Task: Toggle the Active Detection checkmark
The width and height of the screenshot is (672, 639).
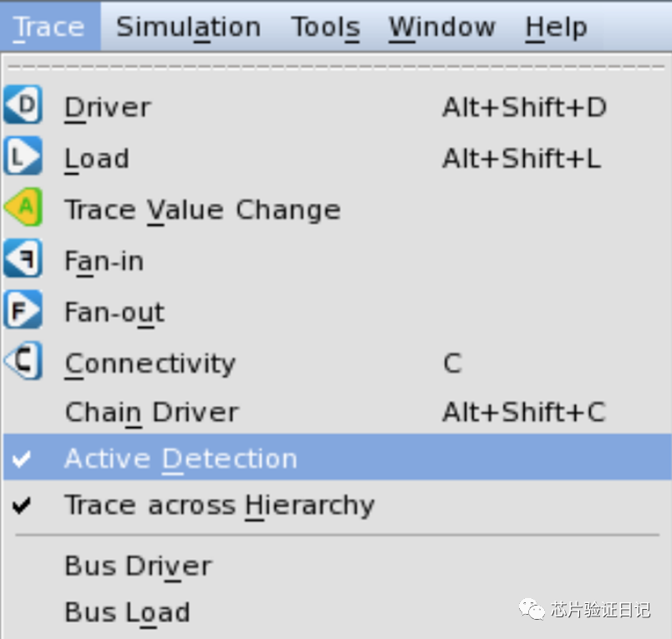Action: [23, 458]
